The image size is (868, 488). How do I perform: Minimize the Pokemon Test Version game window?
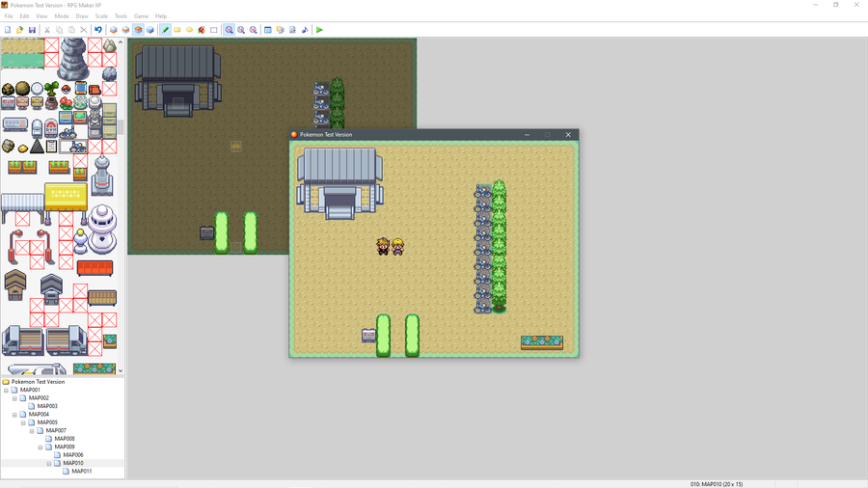(x=527, y=134)
